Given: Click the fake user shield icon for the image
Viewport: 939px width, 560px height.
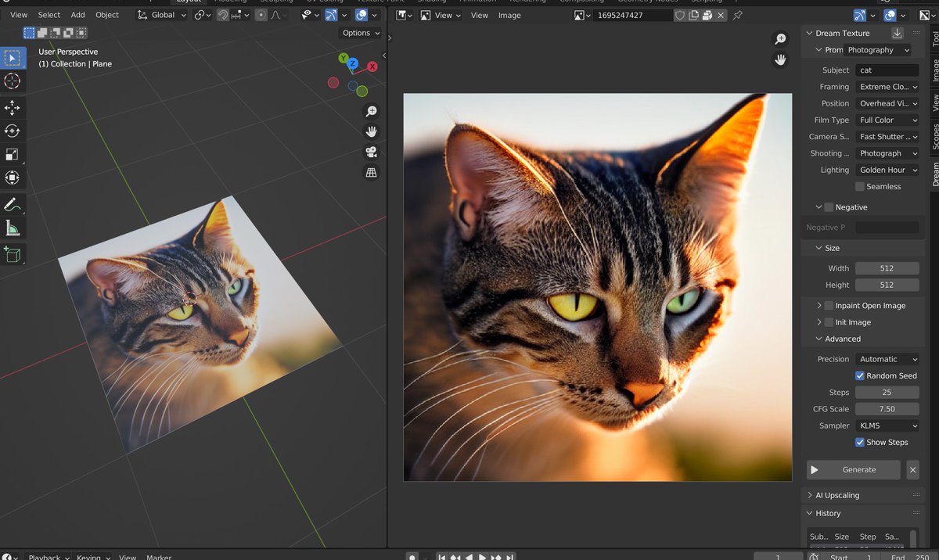Looking at the screenshot, I should [680, 15].
